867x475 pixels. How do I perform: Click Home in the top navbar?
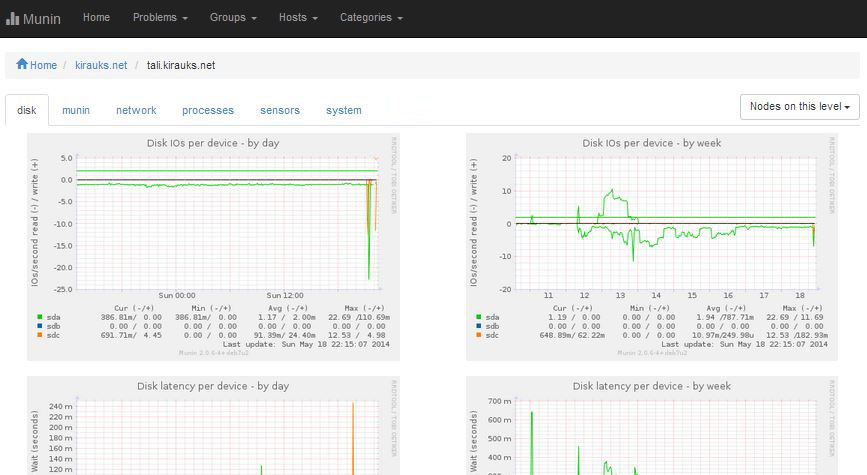(96, 18)
